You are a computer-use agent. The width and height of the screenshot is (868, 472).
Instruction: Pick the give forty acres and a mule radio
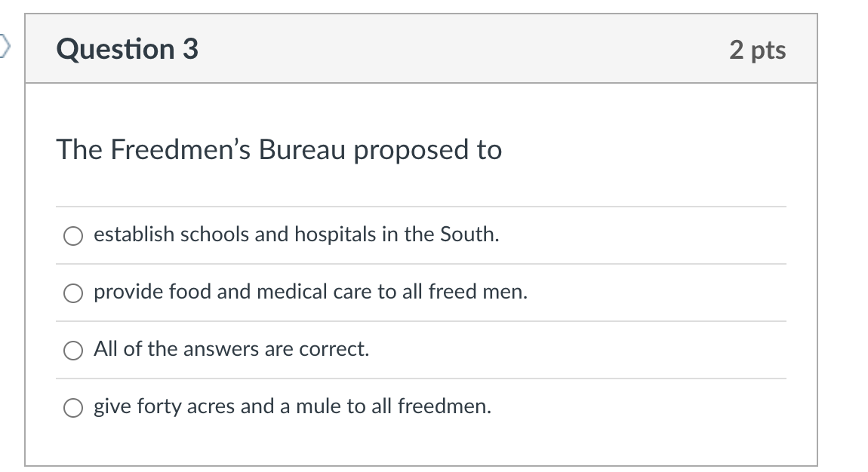coord(73,408)
